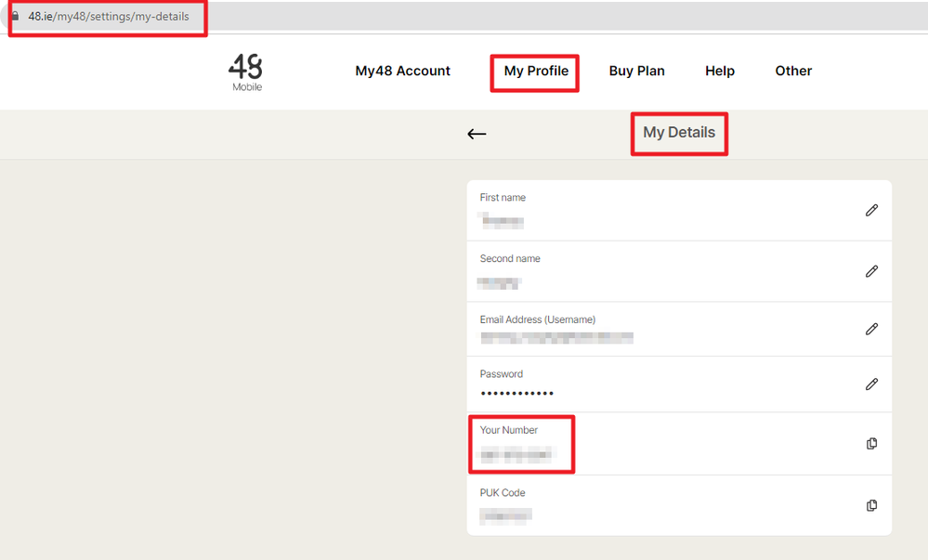Open the My48 Account menu
This screenshot has width=928, height=560.
pyautogui.click(x=402, y=72)
